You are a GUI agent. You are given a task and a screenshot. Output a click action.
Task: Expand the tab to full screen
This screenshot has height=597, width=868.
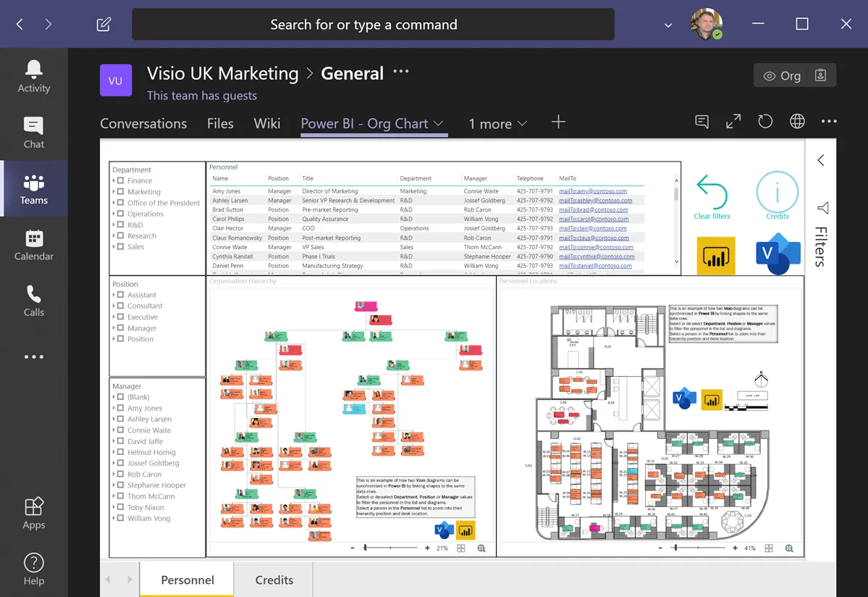[732, 121]
